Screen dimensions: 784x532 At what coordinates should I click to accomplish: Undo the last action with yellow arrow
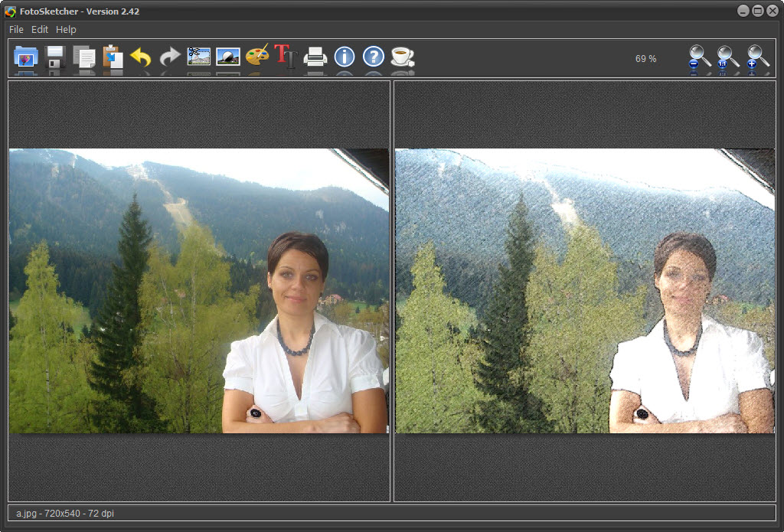141,57
